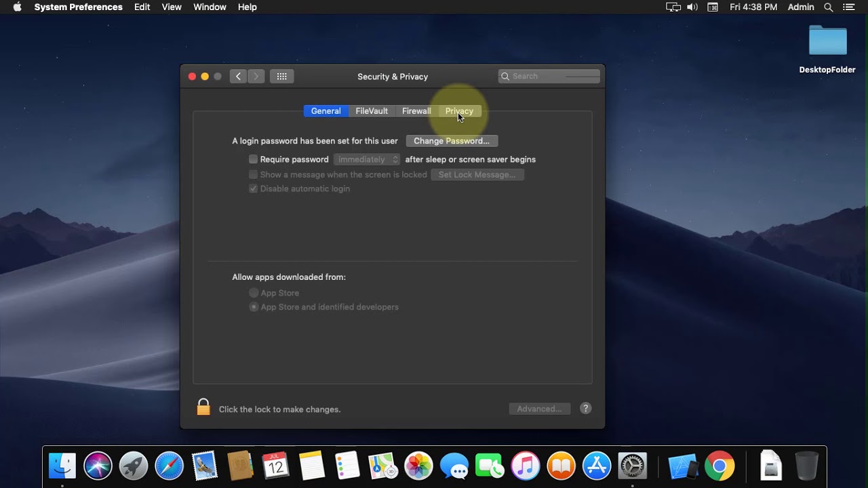This screenshot has height=488, width=868.
Task: Open Safari from the Dock
Action: [x=169, y=466]
